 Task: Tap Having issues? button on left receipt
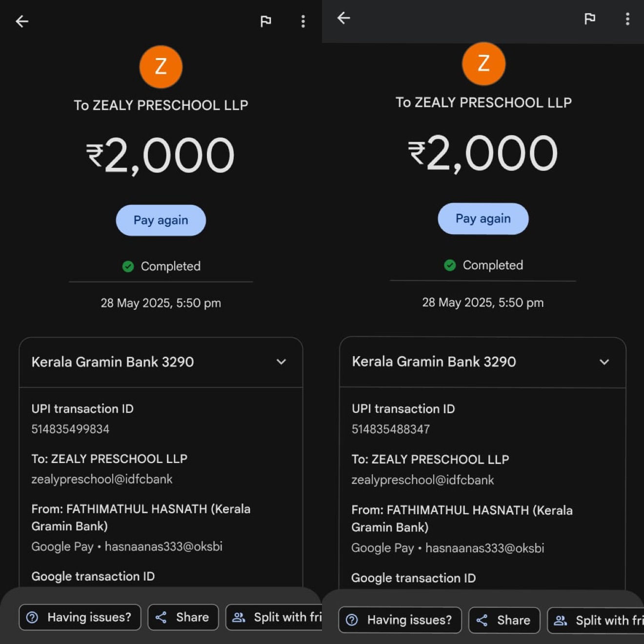click(x=80, y=617)
